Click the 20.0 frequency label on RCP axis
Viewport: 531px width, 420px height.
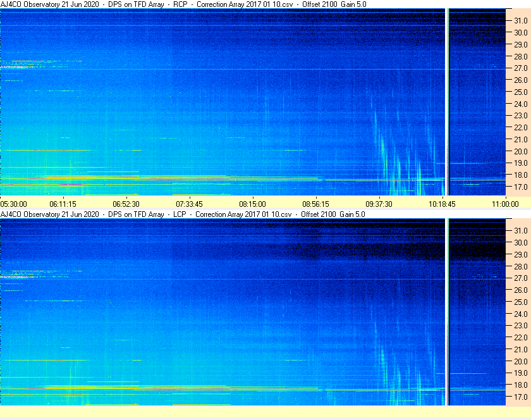(521, 151)
